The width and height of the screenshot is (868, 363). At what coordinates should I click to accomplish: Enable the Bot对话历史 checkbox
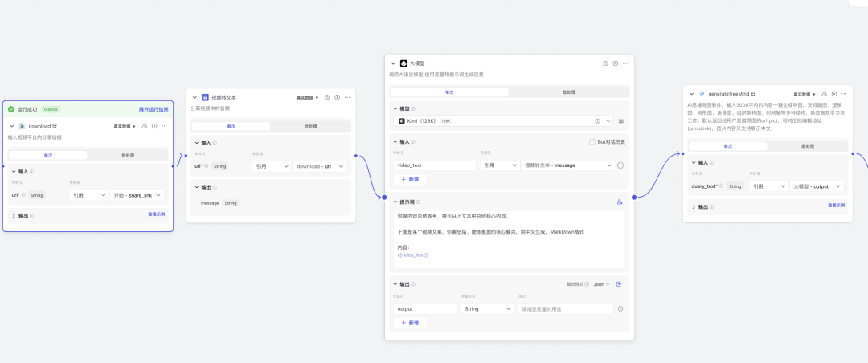592,142
